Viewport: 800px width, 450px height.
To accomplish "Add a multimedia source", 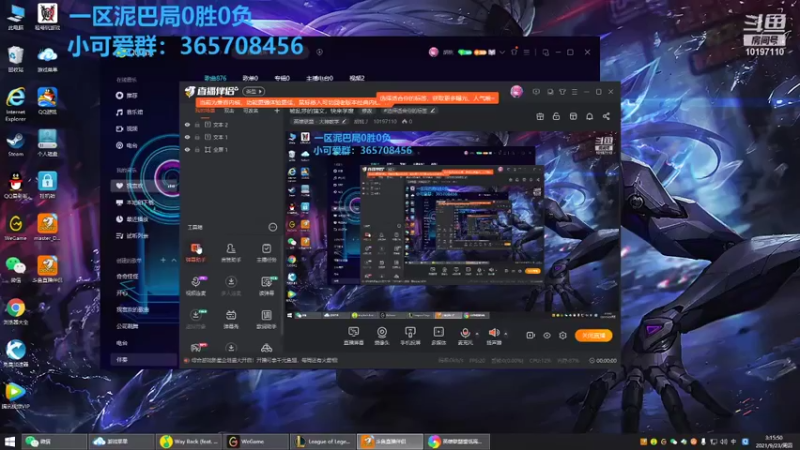I will pyautogui.click(x=438, y=336).
